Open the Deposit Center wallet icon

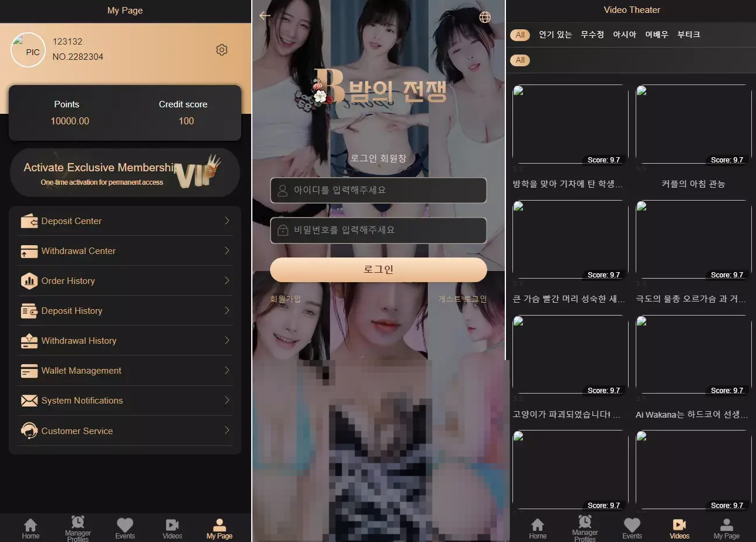coord(30,221)
